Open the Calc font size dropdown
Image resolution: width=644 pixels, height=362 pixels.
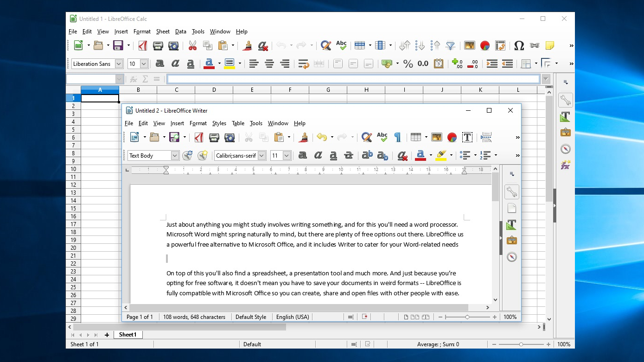coord(144,64)
